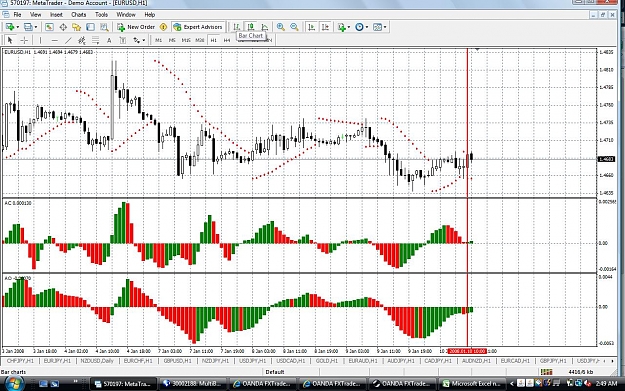Switch to M30 timeframe
The height and width of the screenshot is (391, 625).
coord(200,40)
